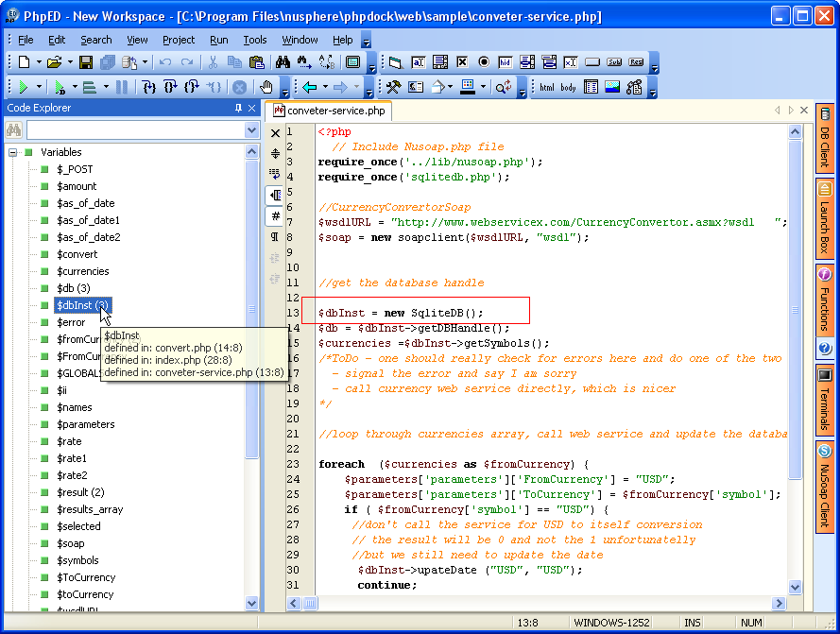This screenshot has width=840, height=634.
Task: Toggle paragraph marks display in editor gutter
Action: coord(275,236)
